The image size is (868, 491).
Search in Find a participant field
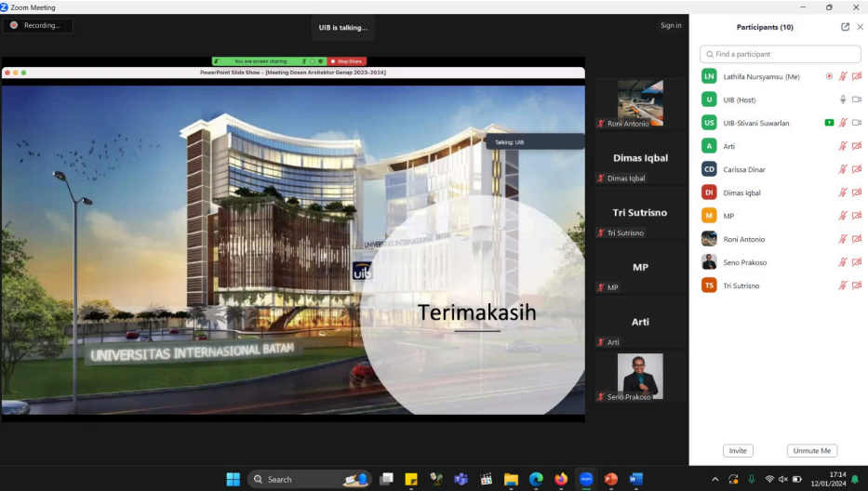780,54
